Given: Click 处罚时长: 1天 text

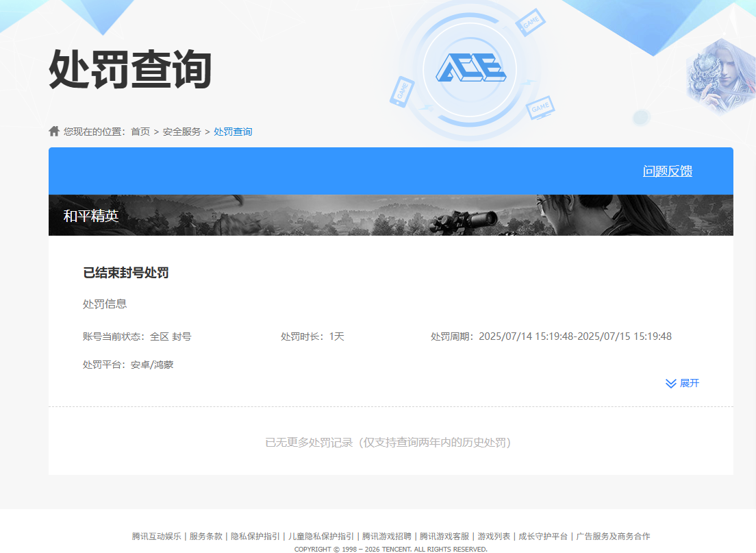Looking at the screenshot, I should pyautogui.click(x=312, y=336).
